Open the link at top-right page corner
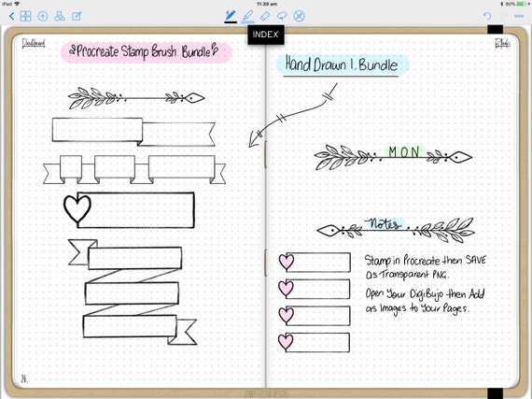Viewport: 532px width, 399px height. pyautogui.click(x=502, y=44)
